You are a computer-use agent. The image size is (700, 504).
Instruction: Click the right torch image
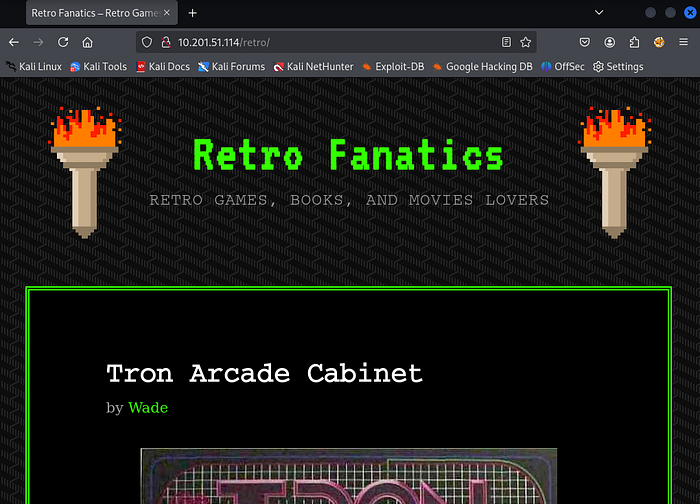click(x=615, y=172)
